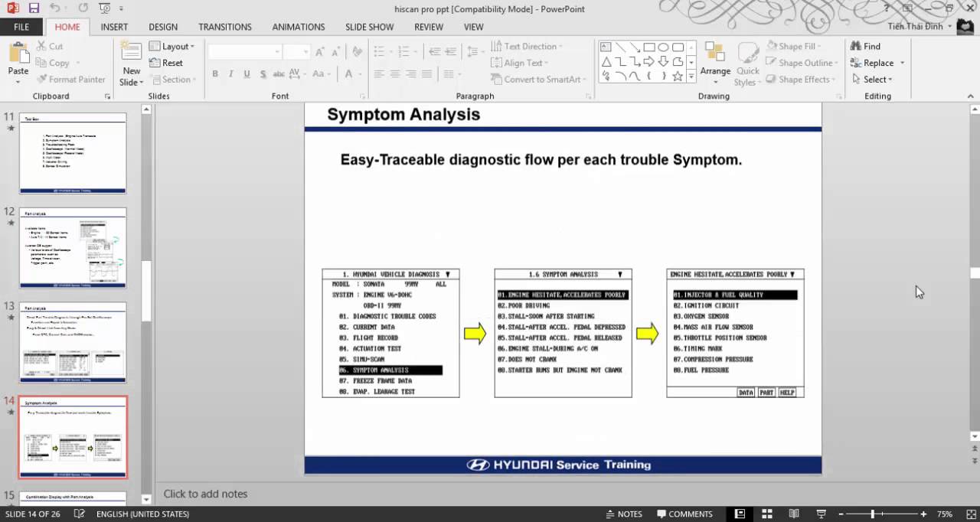Viewport: 980px width, 522px height.
Task: Collapse the ribbon with the chevron
Action: (971, 96)
